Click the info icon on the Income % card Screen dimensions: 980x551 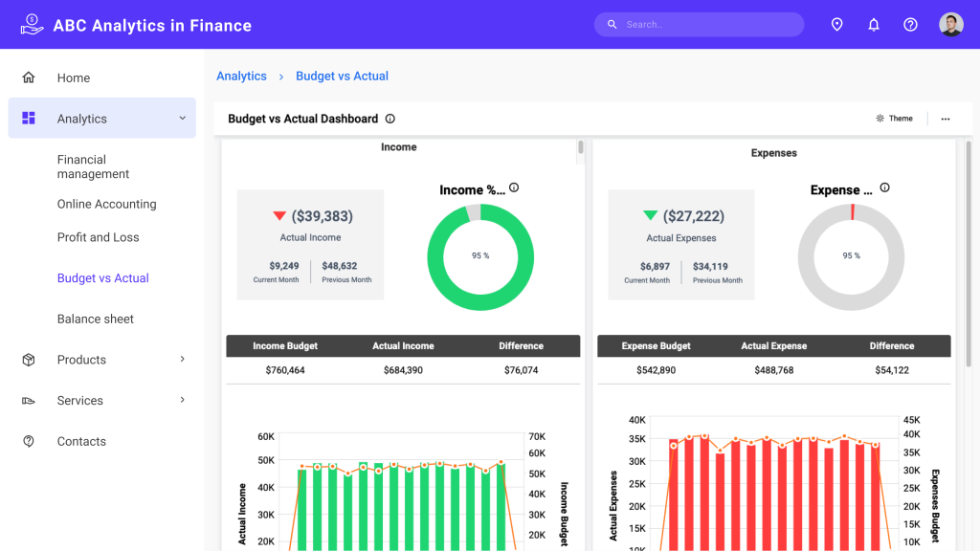(514, 187)
